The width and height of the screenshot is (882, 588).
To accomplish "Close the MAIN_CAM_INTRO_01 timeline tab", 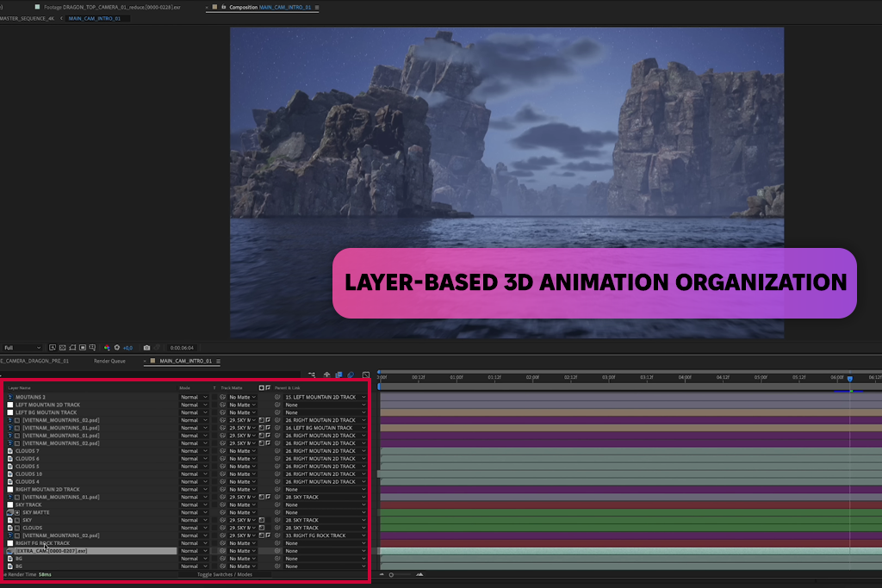I will (145, 361).
